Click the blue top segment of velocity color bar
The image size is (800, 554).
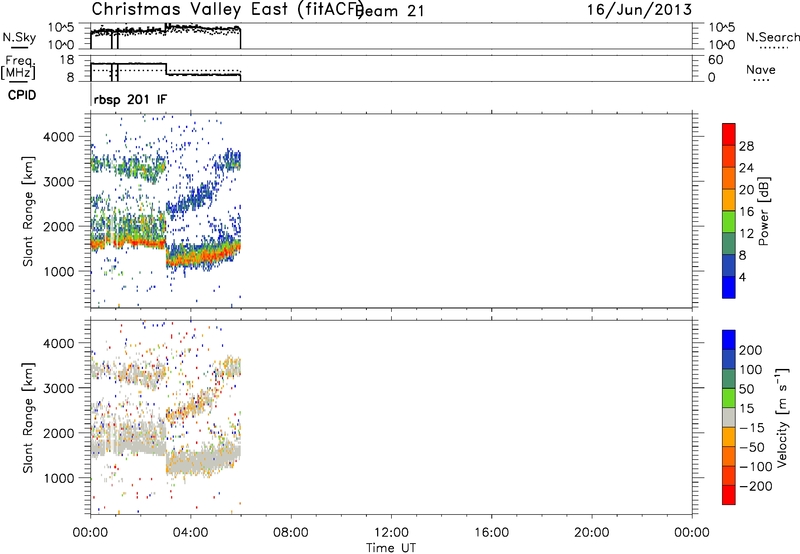[x=729, y=340]
